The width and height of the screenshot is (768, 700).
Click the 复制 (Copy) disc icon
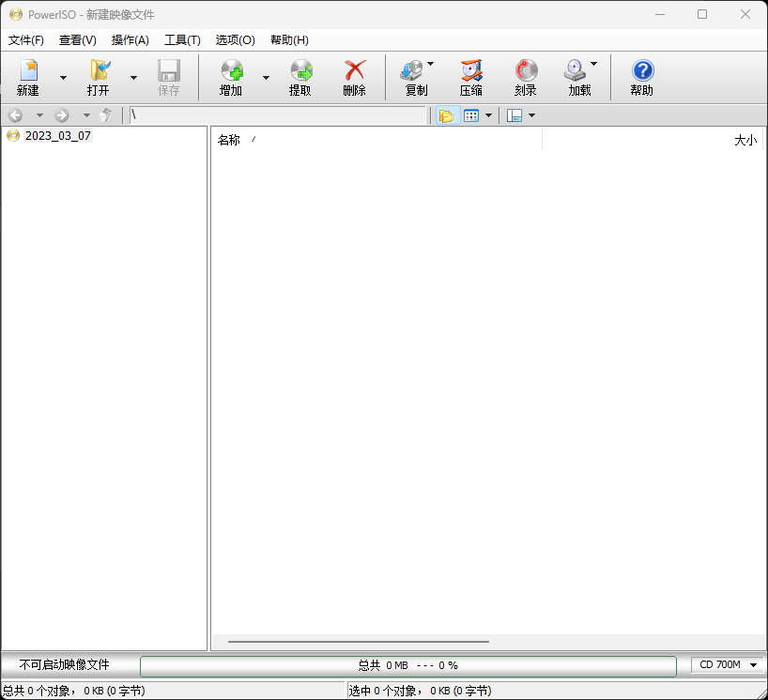pos(412,70)
